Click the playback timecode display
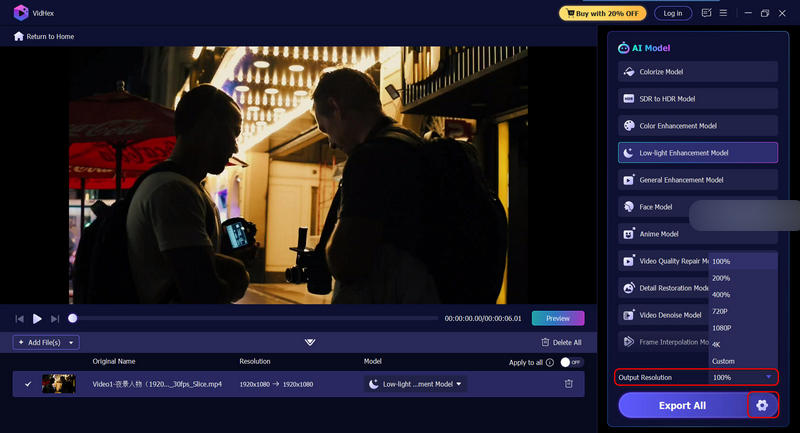The height and width of the screenshot is (433, 800). [x=483, y=318]
